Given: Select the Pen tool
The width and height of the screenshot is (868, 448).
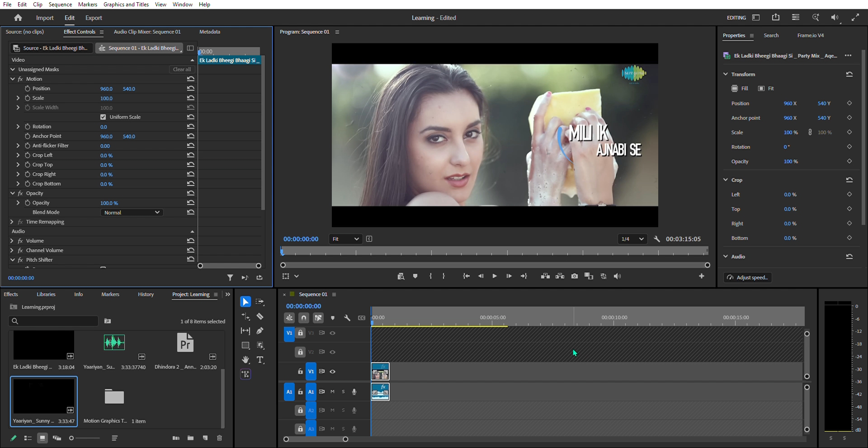Looking at the screenshot, I should [x=260, y=331].
